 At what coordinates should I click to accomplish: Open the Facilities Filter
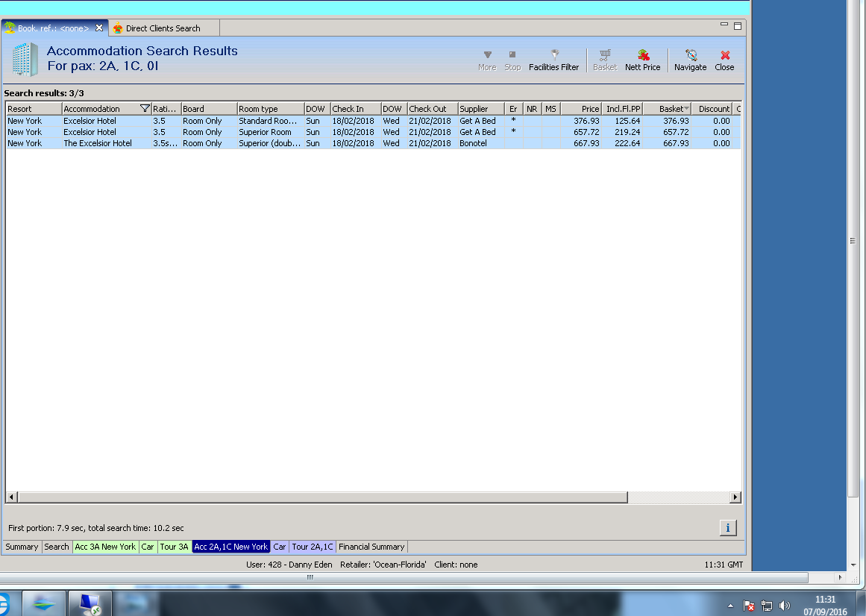point(554,60)
